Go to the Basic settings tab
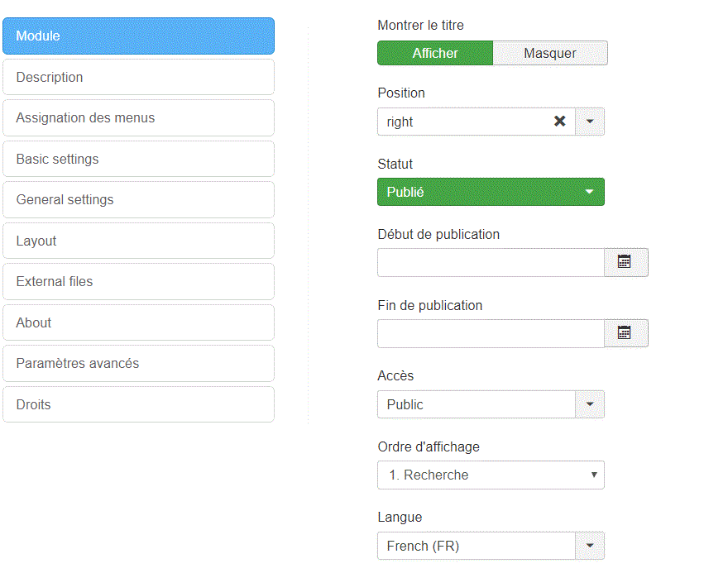The width and height of the screenshot is (728, 573). click(138, 159)
